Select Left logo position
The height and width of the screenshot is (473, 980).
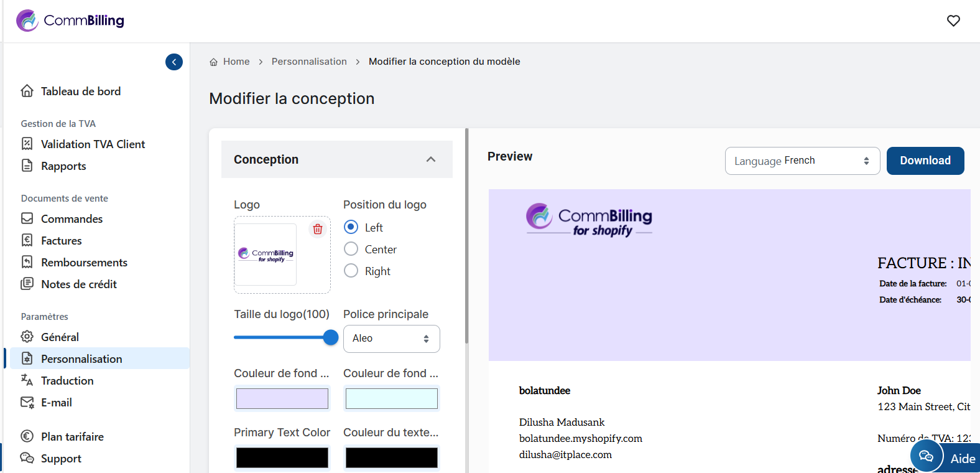coord(351,227)
